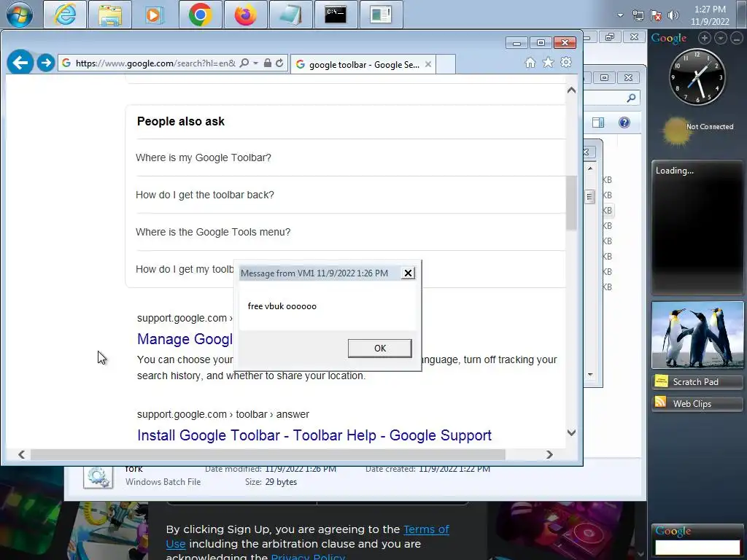
Task: Close the google toolbar tab
Action: pyautogui.click(x=428, y=64)
